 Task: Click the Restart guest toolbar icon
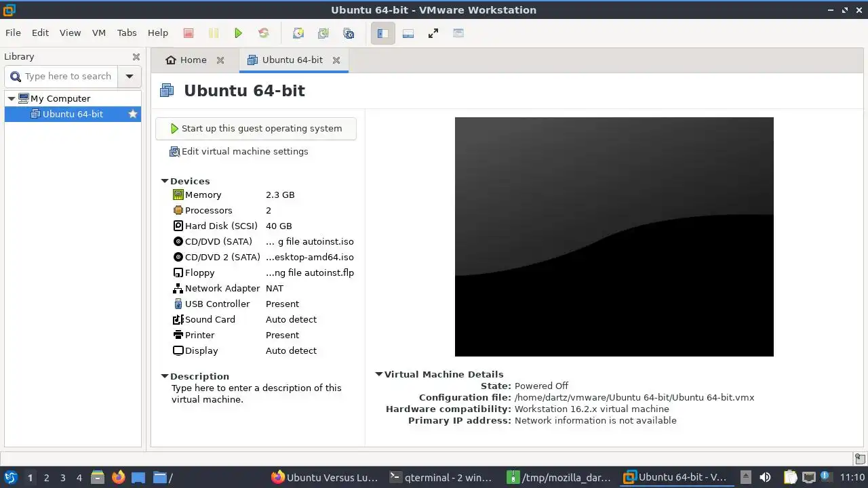point(264,33)
